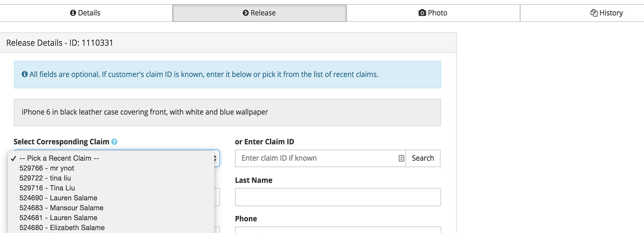Open the Details tab
Image resolution: width=644 pixels, height=233 pixels.
click(86, 13)
